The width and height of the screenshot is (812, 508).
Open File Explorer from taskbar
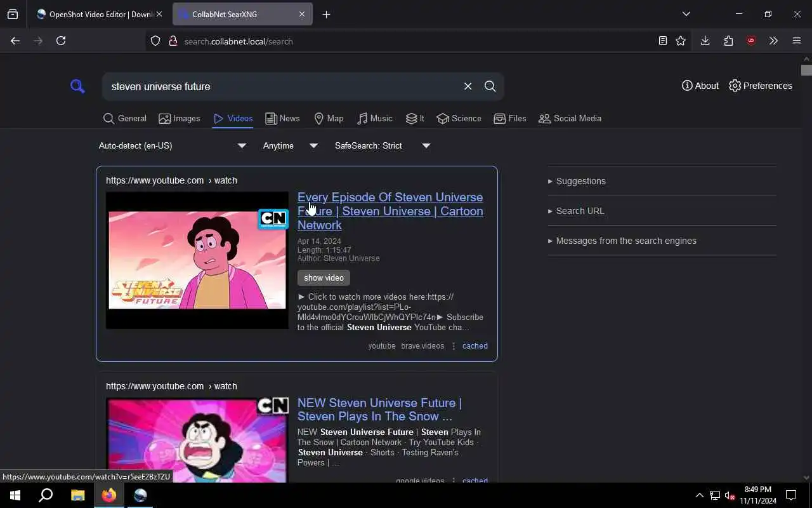[77, 495]
